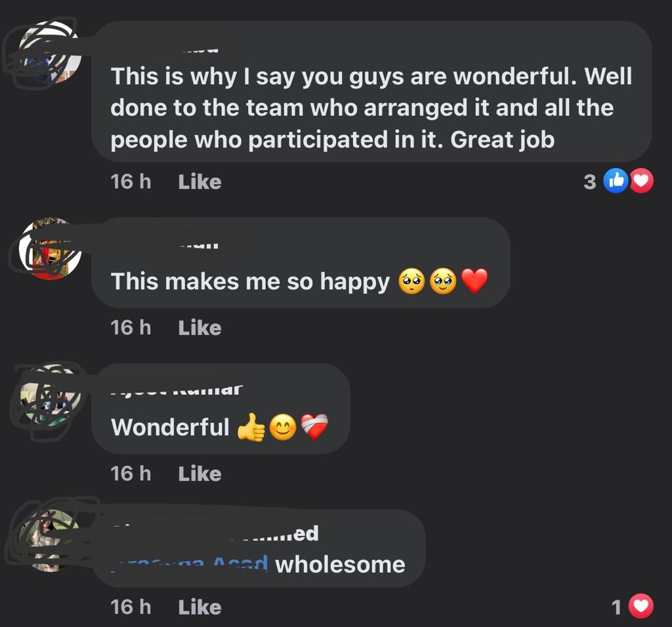Open profile picture beside 'makes me so happy'
Image resolution: width=672 pixels, height=627 pixels.
[50, 249]
